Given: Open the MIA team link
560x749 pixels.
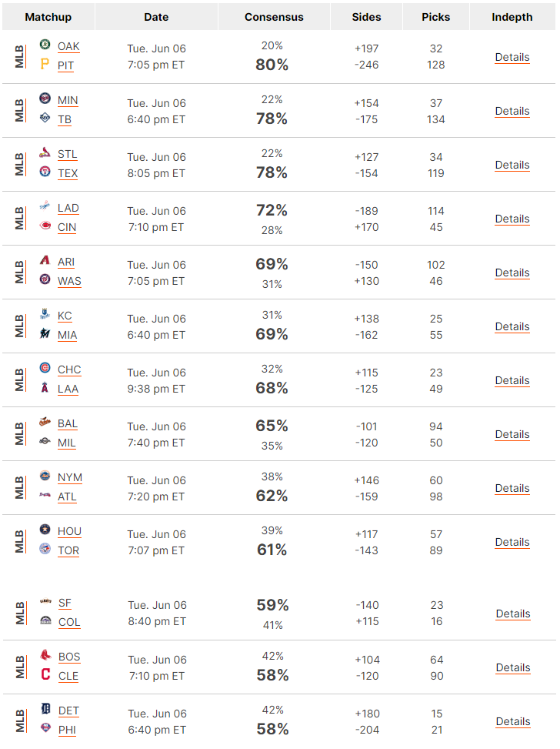Looking at the screenshot, I should tap(68, 335).
